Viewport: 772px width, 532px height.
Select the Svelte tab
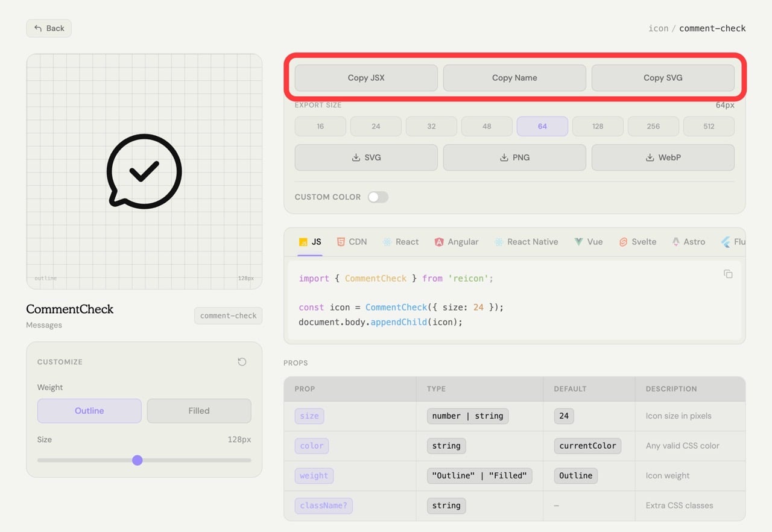tap(638, 242)
